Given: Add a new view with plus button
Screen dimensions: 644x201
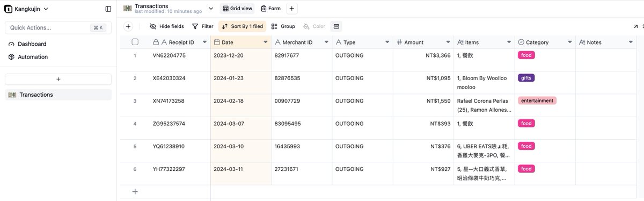Looking at the screenshot, I should click(291, 9).
